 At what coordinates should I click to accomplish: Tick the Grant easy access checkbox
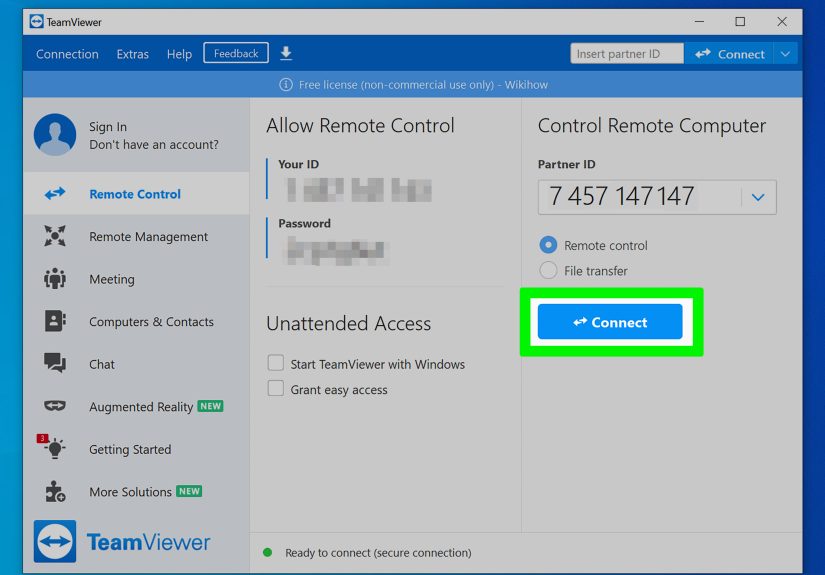(276, 388)
